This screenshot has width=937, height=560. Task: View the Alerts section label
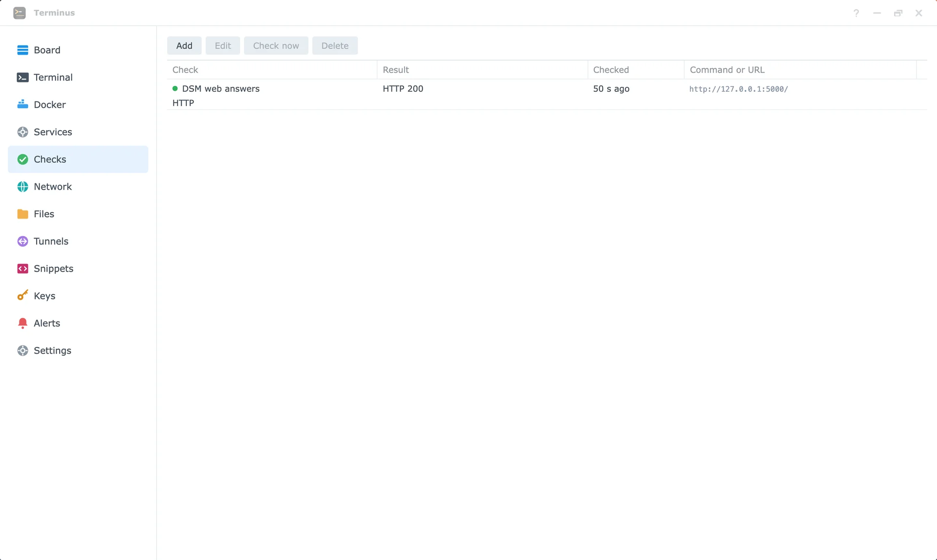click(47, 323)
